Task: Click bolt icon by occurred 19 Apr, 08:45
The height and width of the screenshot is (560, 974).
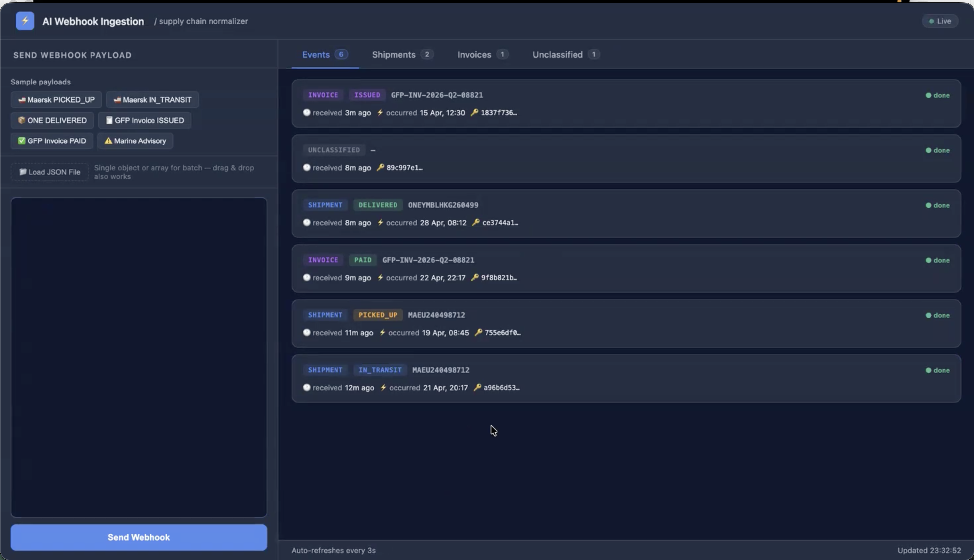Action: coord(382,332)
